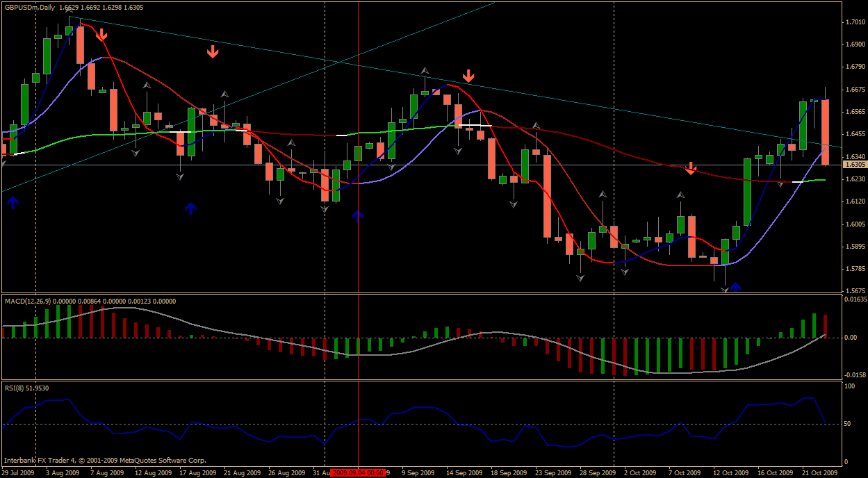This screenshot has width=868, height=478.
Task: Click the tall green candle after 12 Oct 2009
Action: point(747,192)
